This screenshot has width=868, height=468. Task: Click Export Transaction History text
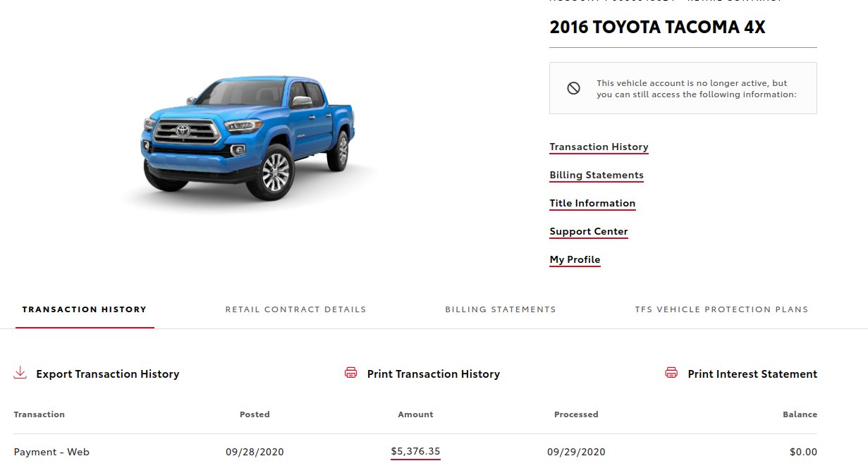pyautogui.click(x=108, y=374)
